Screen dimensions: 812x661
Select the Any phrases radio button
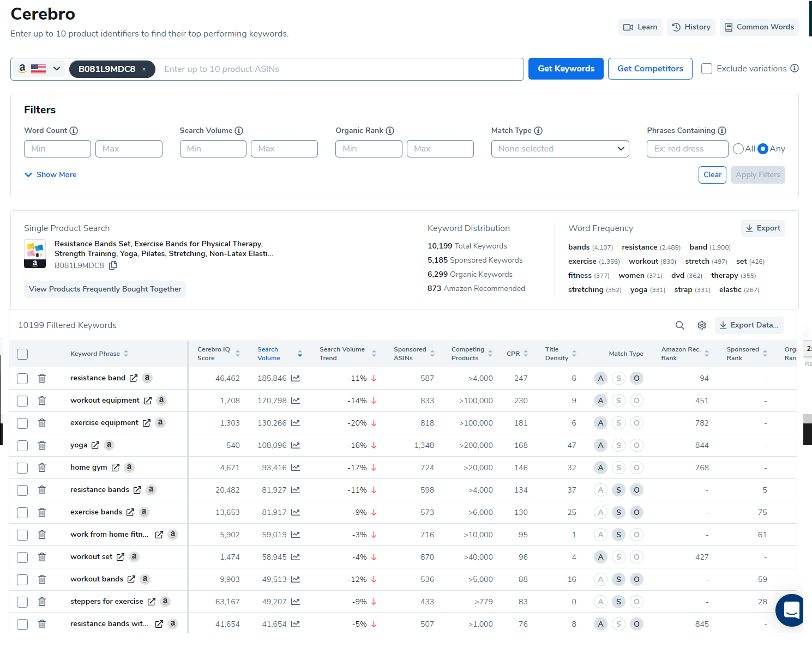point(763,149)
